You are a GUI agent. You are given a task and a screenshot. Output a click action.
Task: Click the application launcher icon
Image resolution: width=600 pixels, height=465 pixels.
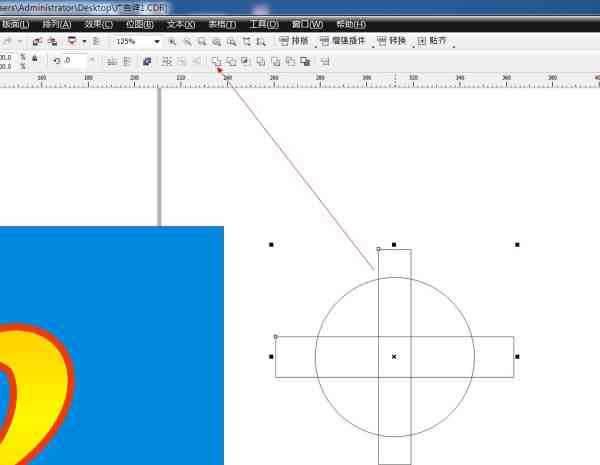[72, 41]
